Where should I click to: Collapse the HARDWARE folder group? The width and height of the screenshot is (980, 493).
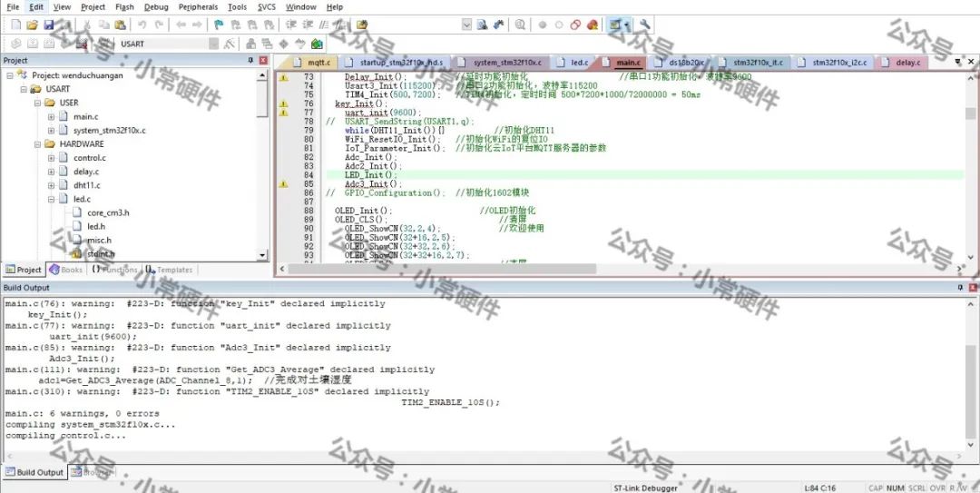click(x=37, y=143)
